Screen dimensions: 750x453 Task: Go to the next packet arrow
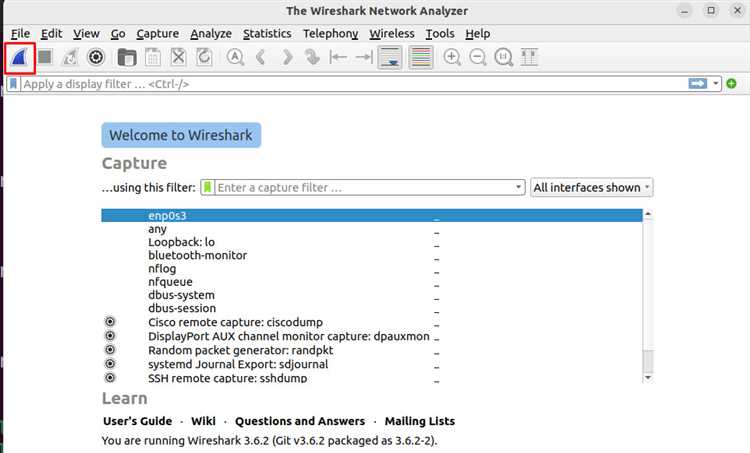(x=287, y=57)
